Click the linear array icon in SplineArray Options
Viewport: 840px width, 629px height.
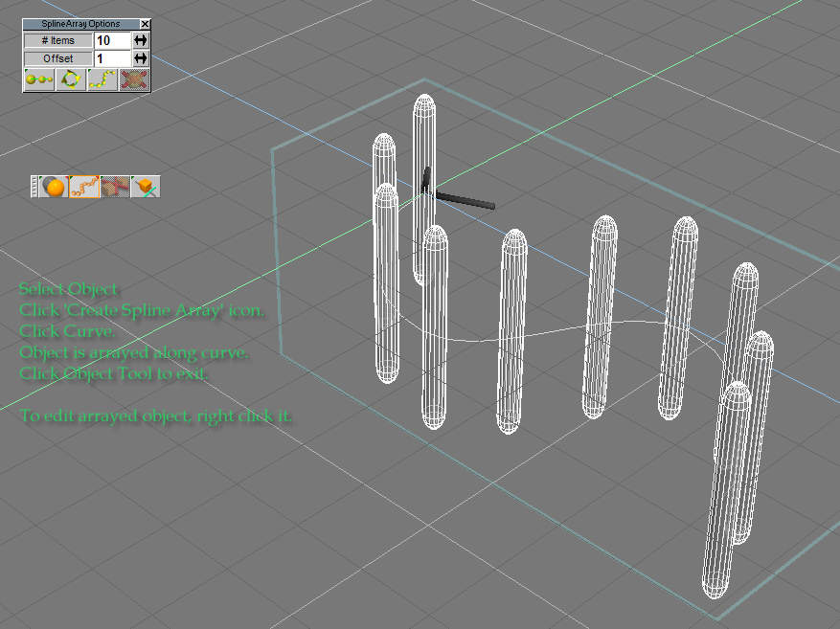[39, 80]
